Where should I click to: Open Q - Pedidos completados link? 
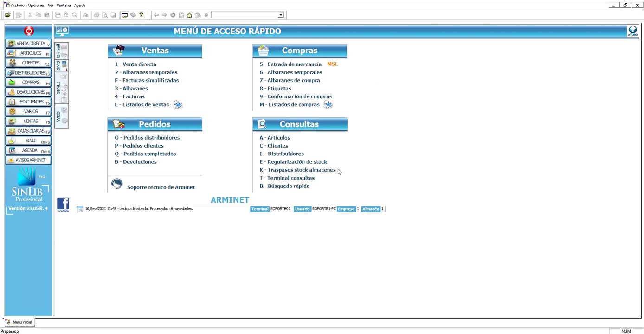click(x=145, y=154)
